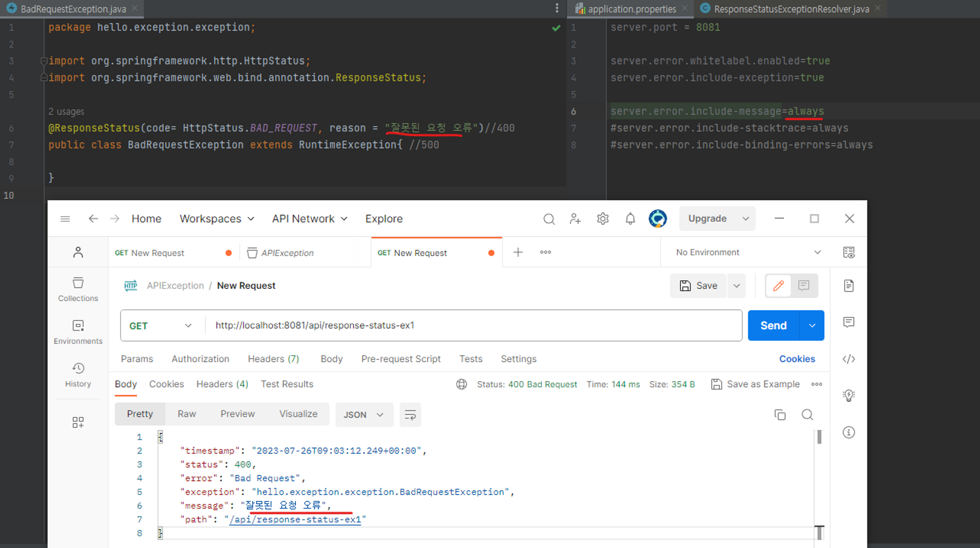Image resolution: width=980 pixels, height=548 pixels.
Task: Switch to comment mode beside the pencil
Action: tap(804, 286)
